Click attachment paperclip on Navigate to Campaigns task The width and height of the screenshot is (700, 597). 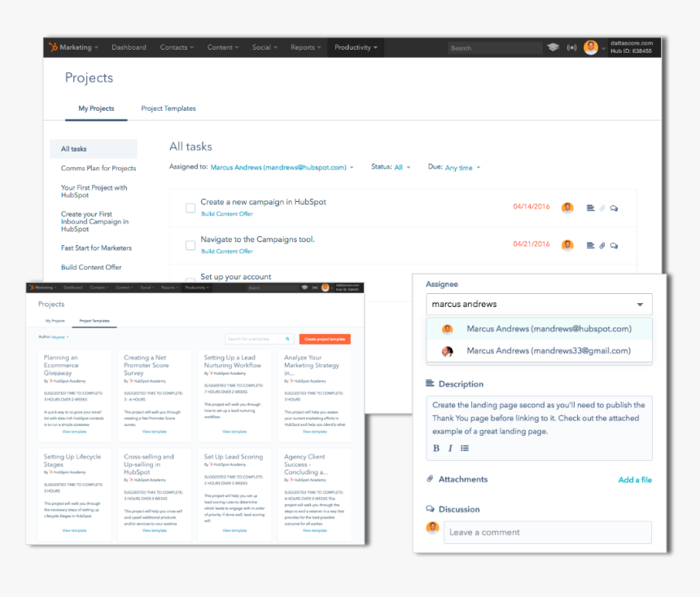point(602,246)
